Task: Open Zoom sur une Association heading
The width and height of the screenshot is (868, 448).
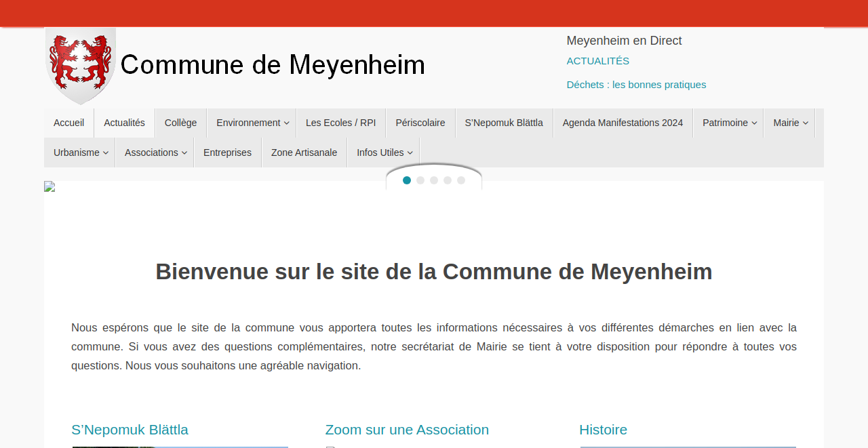Action: pyautogui.click(x=407, y=430)
